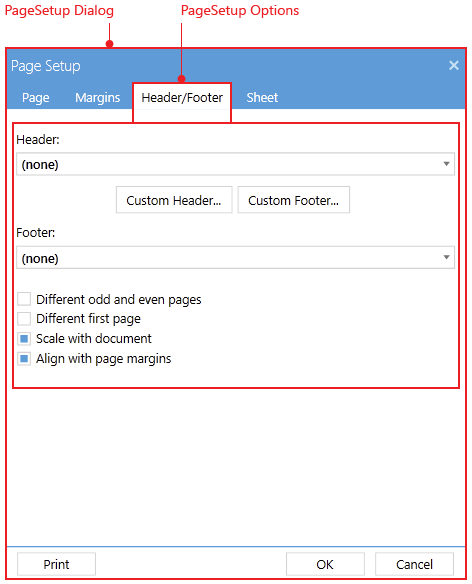The image size is (472, 584).
Task: Open the Margins tab
Action: tap(98, 98)
